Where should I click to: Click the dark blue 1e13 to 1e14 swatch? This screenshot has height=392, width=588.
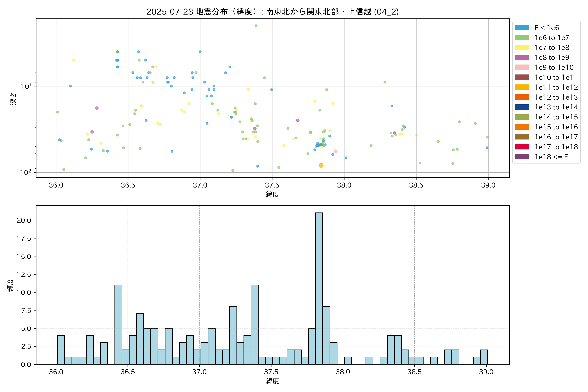[522, 107]
